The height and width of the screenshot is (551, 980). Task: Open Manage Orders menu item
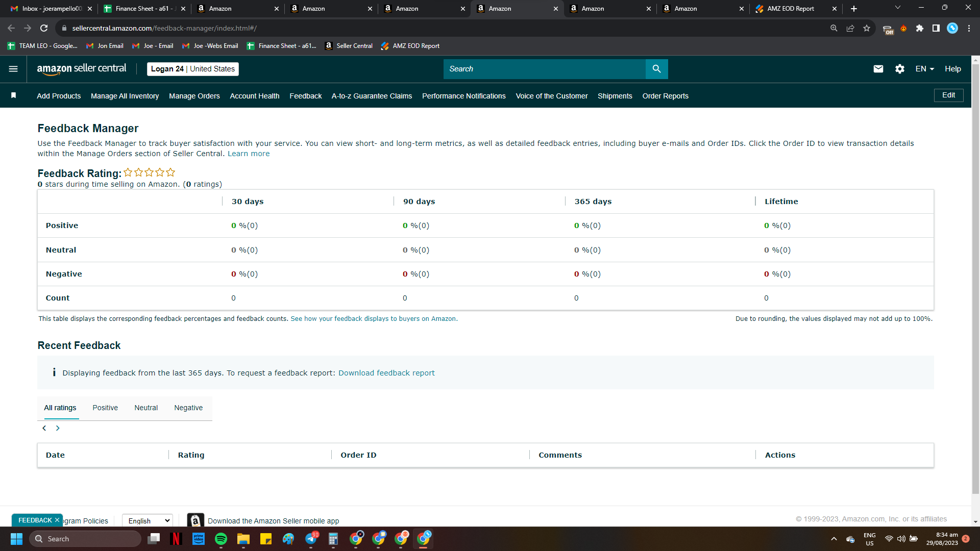tap(194, 96)
